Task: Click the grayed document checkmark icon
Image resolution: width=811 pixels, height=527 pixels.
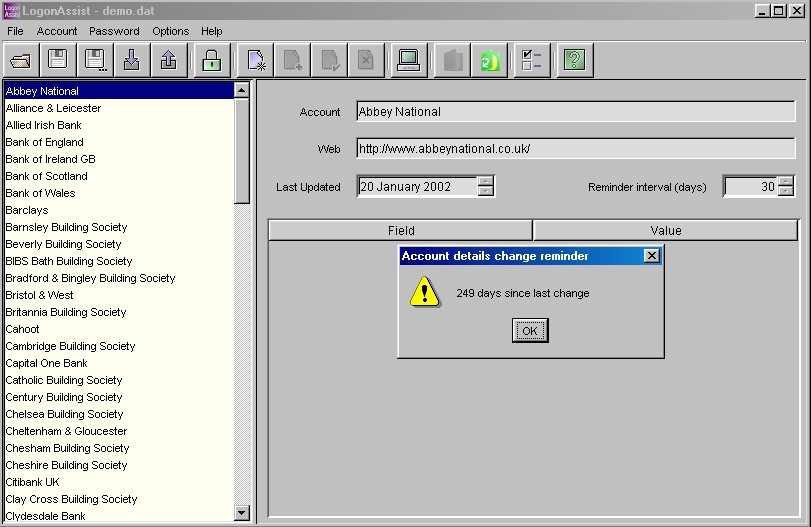Action: (329, 60)
